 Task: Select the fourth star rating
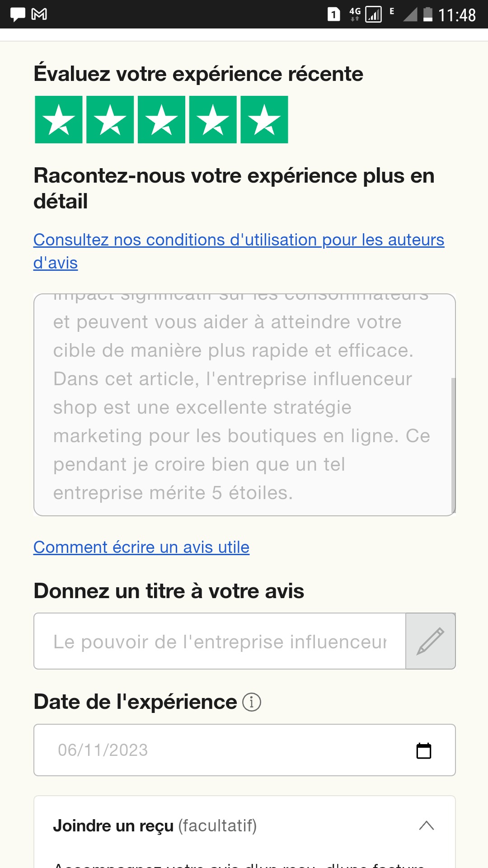tap(213, 120)
